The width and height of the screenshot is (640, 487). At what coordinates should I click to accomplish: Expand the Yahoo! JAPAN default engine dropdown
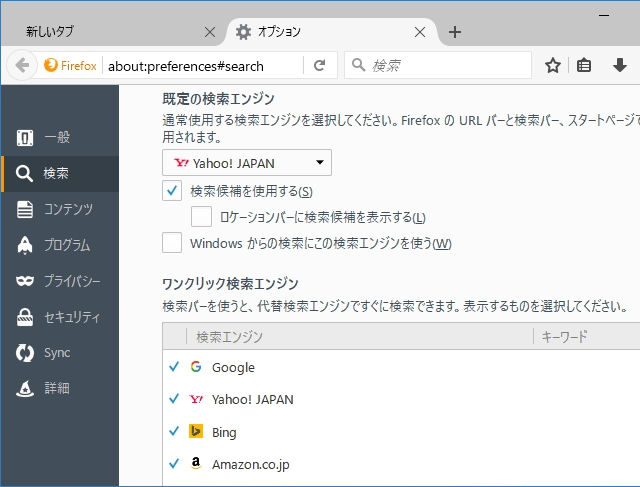(x=247, y=163)
